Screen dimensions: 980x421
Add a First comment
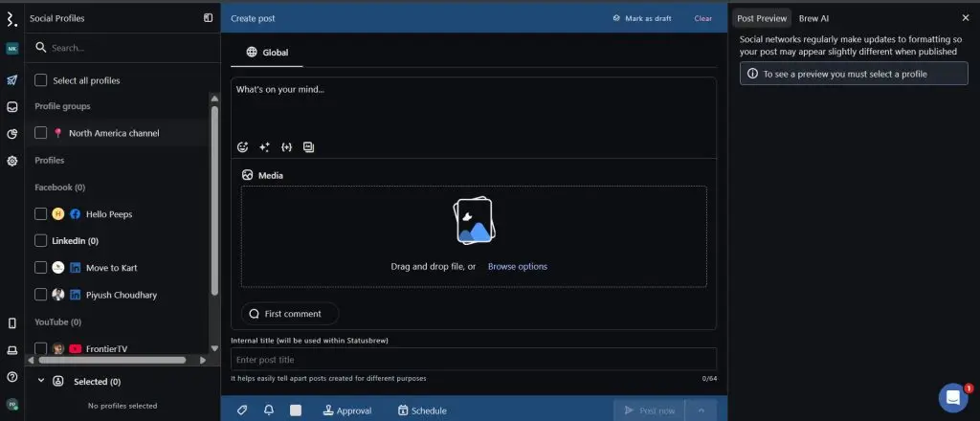290,314
